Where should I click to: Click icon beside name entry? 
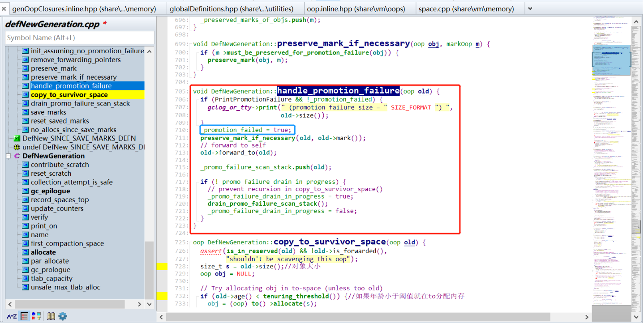click(x=26, y=235)
